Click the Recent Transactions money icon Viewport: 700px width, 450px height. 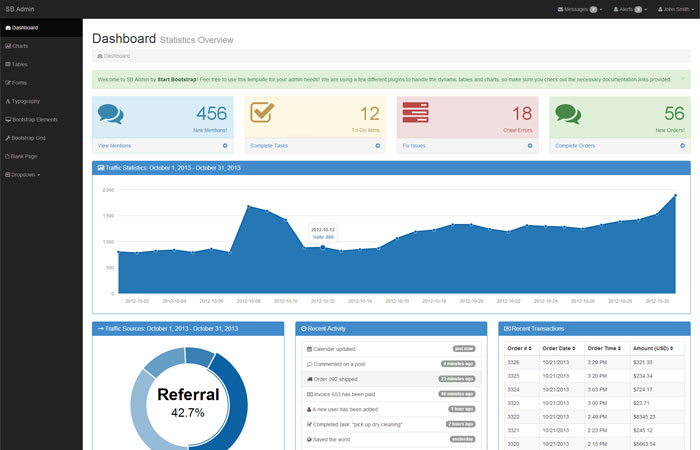(x=507, y=329)
